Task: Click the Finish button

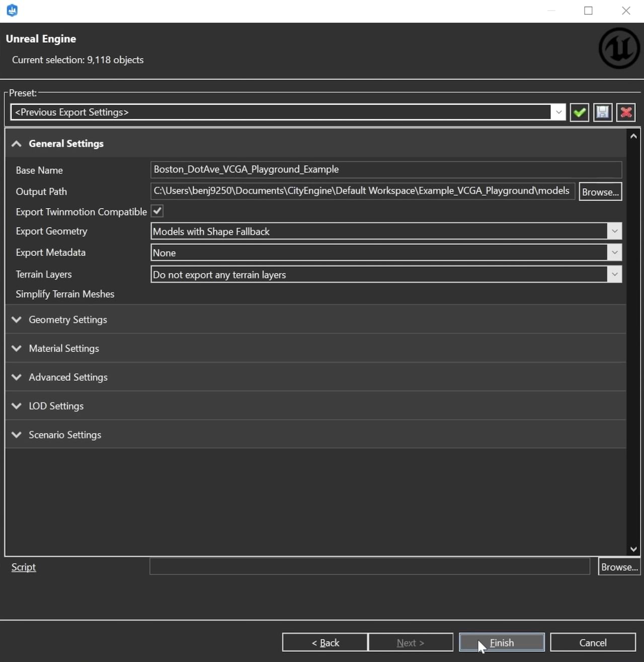Action: click(502, 642)
